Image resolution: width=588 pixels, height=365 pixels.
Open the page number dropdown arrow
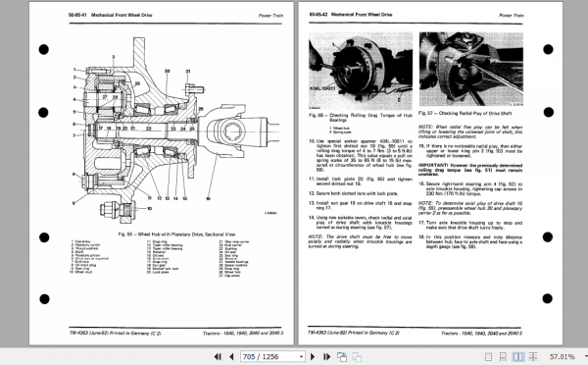click(301, 357)
